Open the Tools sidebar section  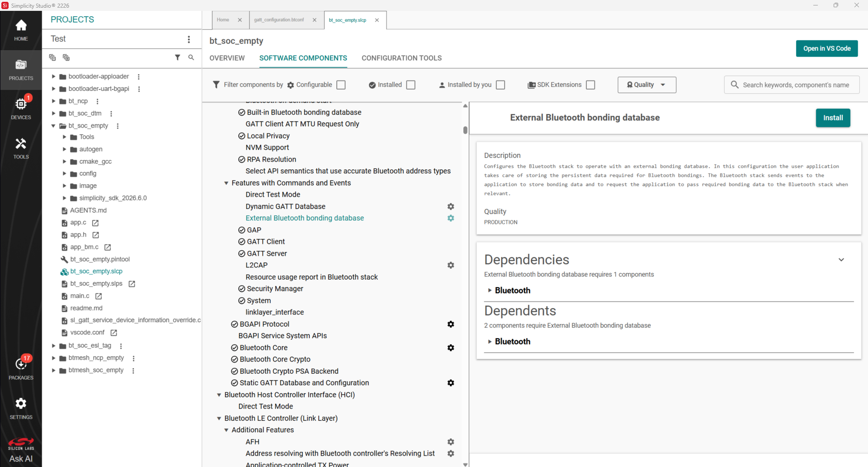21,148
